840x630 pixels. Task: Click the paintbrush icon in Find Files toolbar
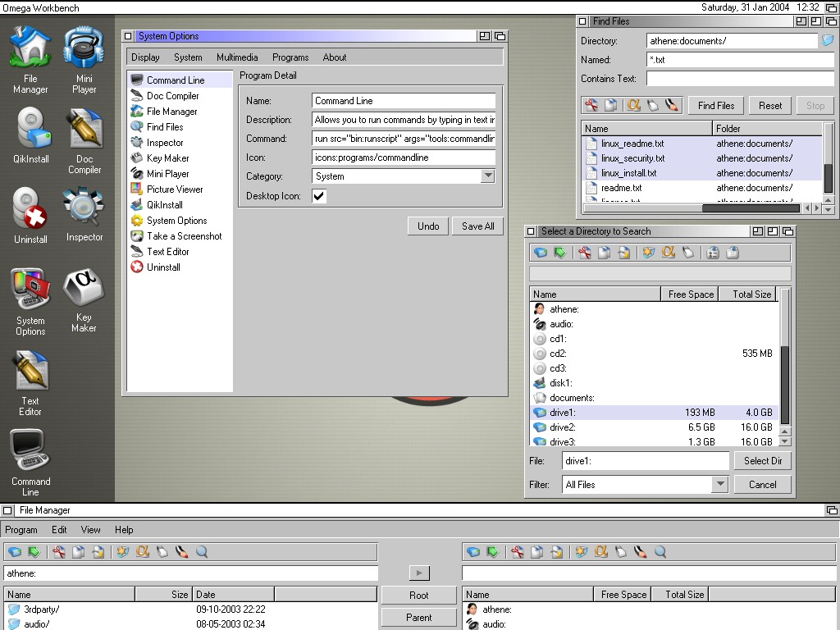pyautogui.click(x=671, y=105)
